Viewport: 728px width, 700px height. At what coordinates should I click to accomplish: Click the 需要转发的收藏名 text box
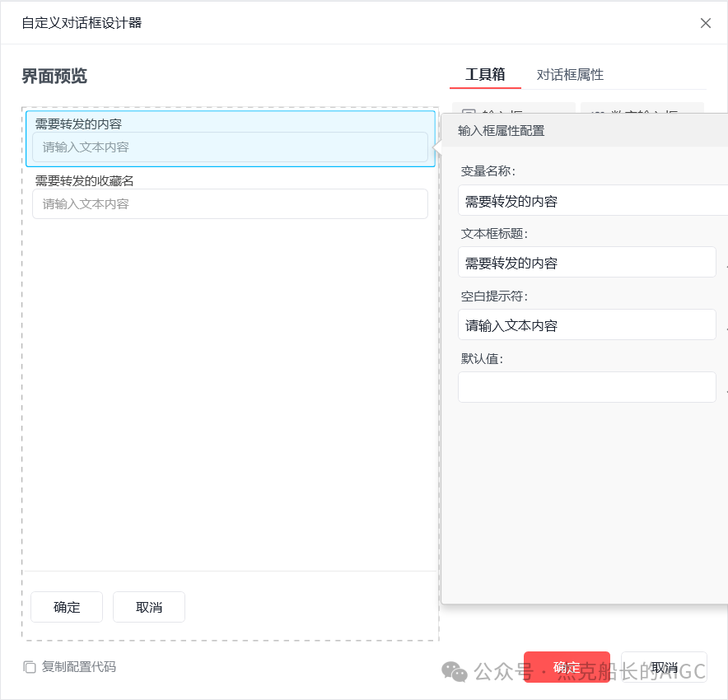(231, 203)
